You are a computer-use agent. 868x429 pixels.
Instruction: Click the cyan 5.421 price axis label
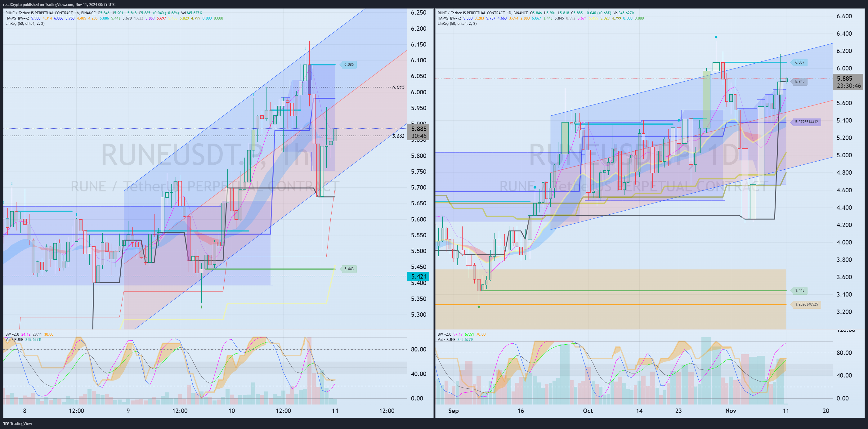[x=418, y=276]
